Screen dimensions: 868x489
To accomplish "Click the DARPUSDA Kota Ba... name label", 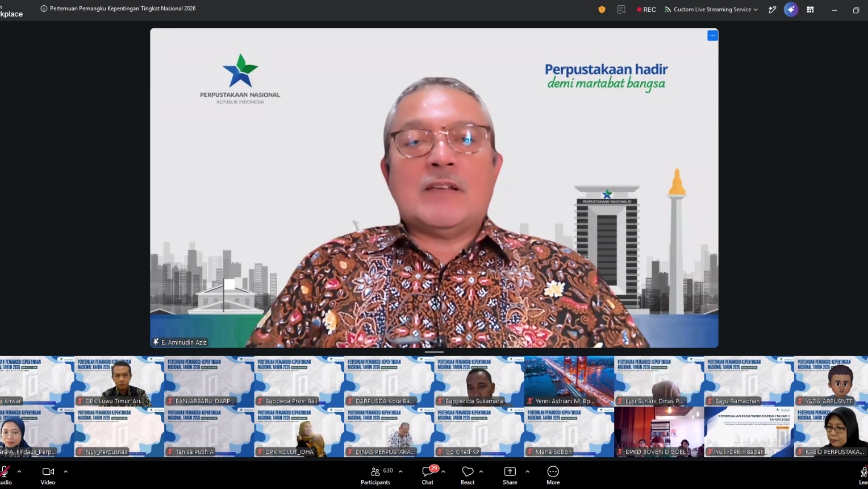I will click(x=385, y=401).
